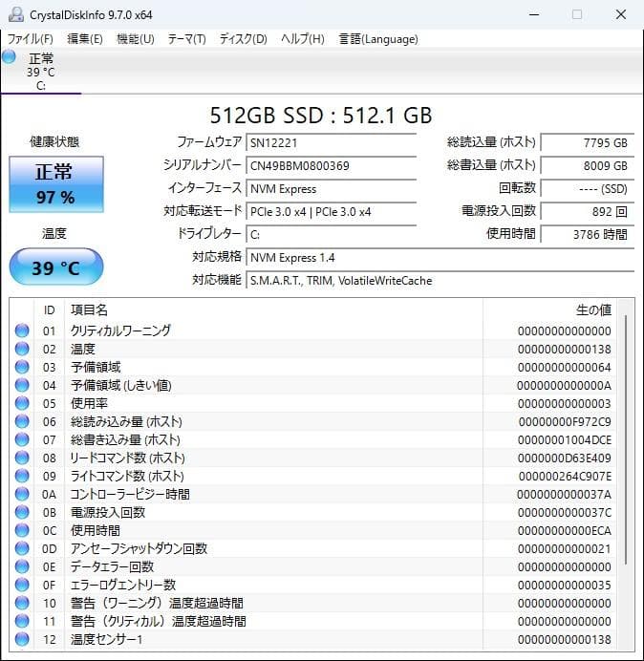Click status orb for ID 0C 使用時間 row
Screen dimensions: 644x661
pyautogui.click(x=22, y=530)
